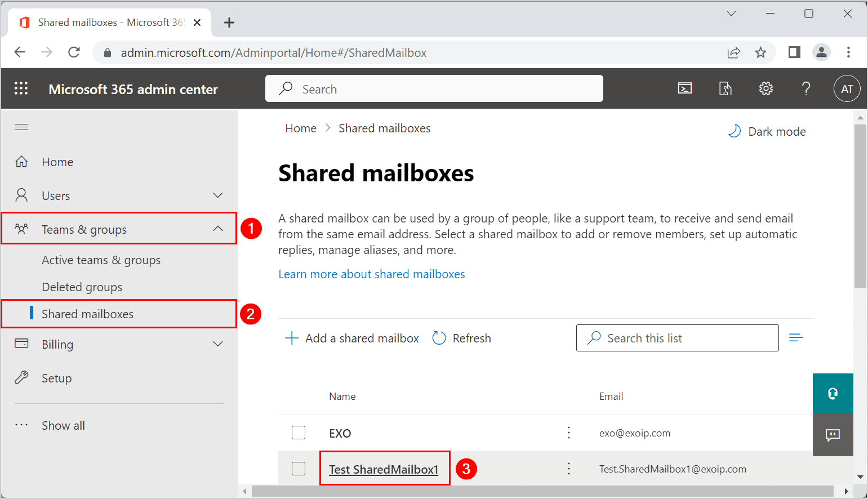Open the support headset icon on the right edge

click(x=833, y=394)
